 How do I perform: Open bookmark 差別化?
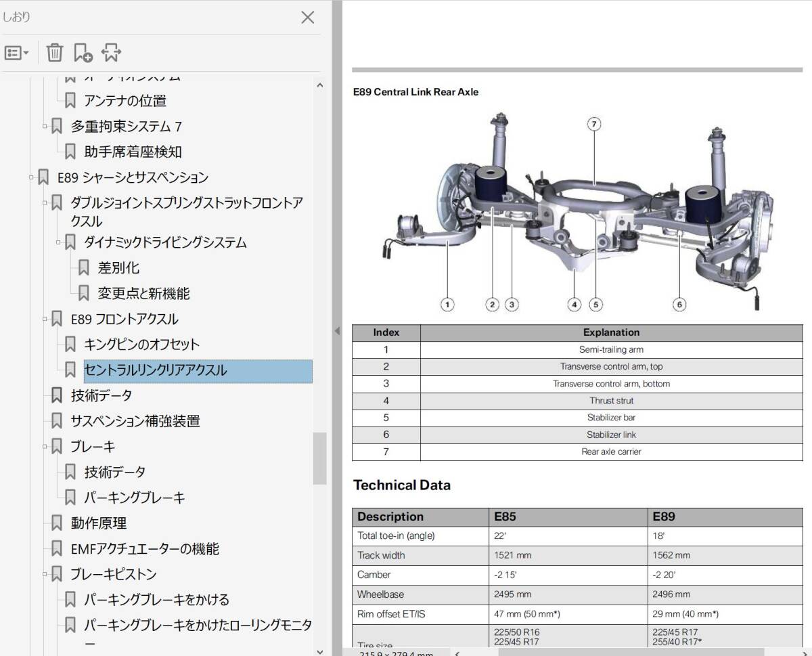tap(118, 268)
